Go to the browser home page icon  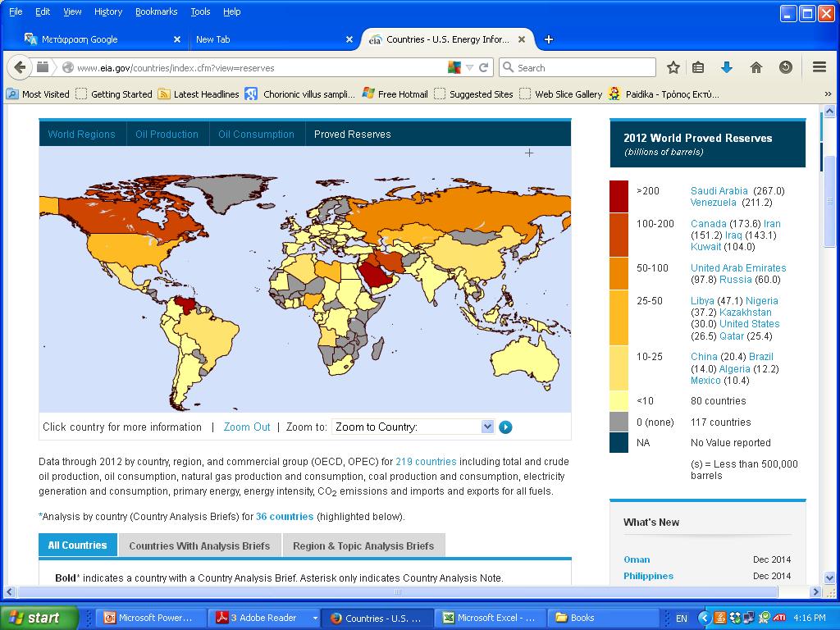tap(756, 67)
